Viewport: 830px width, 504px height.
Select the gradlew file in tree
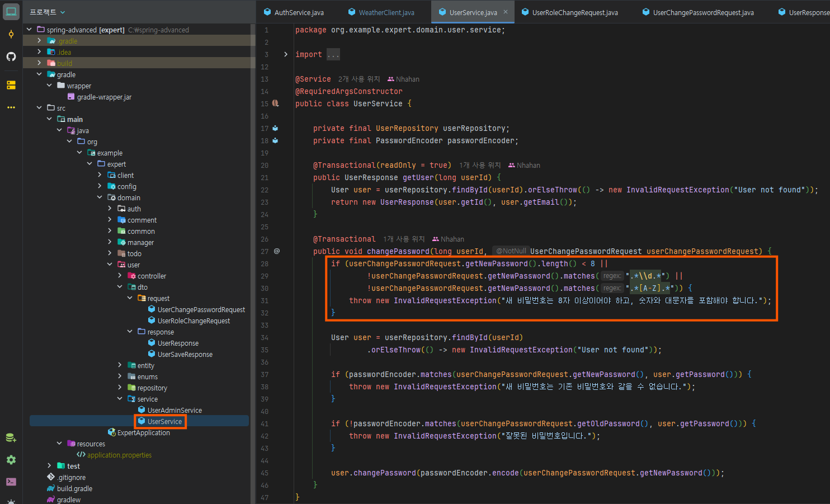coord(68,500)
